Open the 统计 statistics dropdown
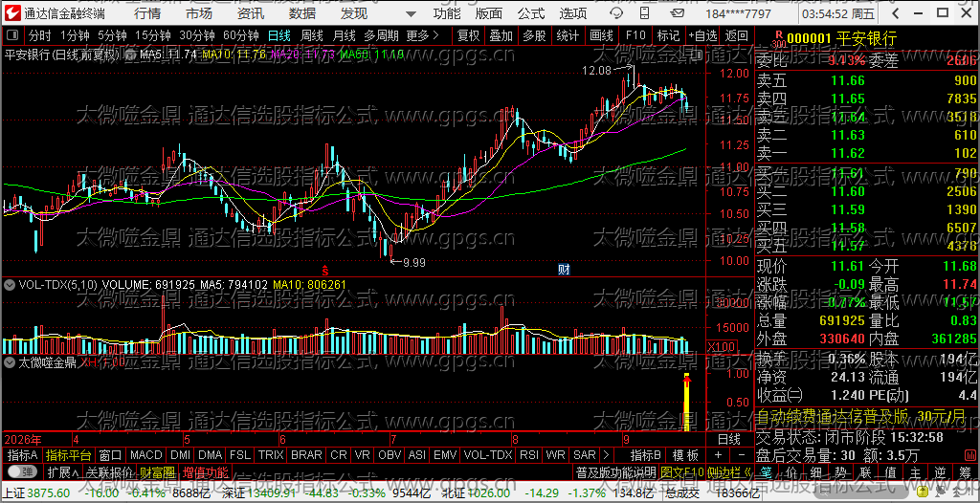This screenshot has height=503, width=980. click(x=568, y=35)
